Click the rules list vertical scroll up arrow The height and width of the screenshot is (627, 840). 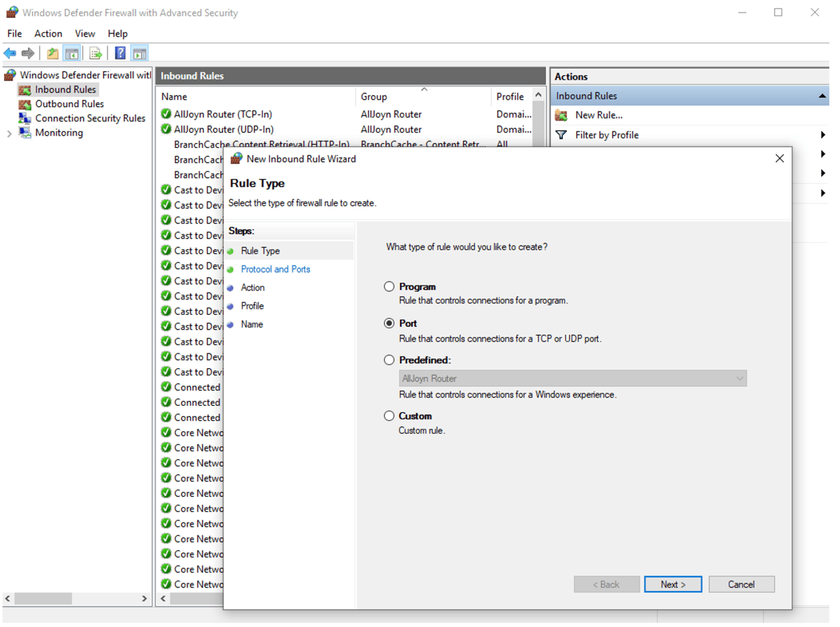click(538, 95)
